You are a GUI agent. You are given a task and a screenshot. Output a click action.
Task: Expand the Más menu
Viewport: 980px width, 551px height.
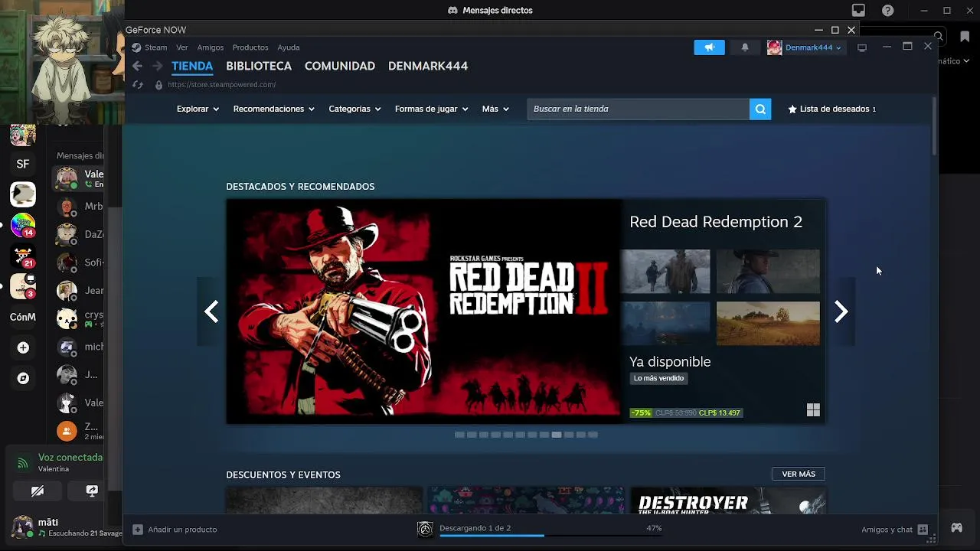495,109
